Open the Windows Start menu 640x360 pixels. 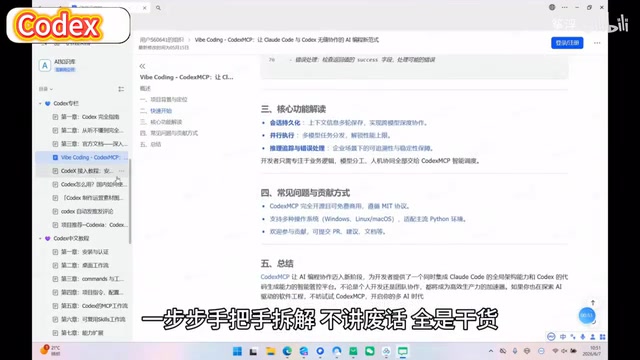click(237, 351)
